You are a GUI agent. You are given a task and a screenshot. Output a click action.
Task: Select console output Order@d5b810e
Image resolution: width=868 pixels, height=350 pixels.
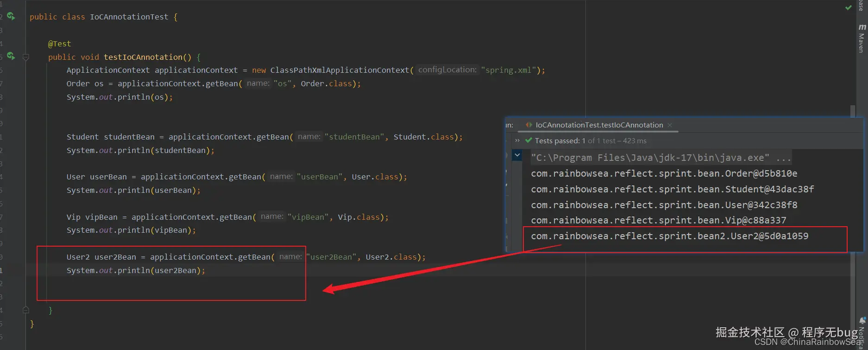(x=664, y=174)
